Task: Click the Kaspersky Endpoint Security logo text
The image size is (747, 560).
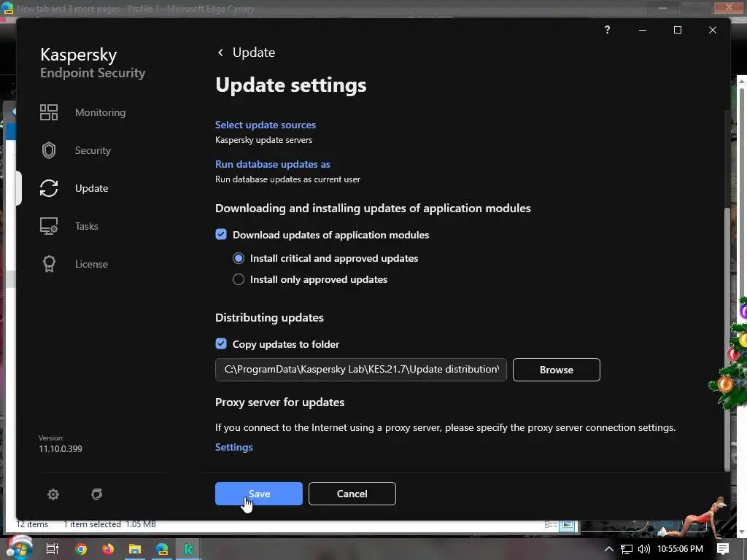Action: (x=93, y=63)
